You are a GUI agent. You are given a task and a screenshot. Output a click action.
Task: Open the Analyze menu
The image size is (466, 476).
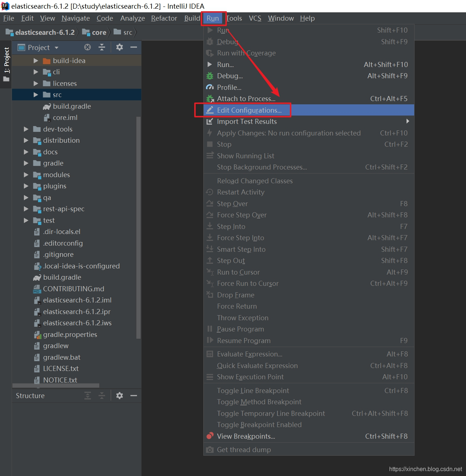(133, 18)
